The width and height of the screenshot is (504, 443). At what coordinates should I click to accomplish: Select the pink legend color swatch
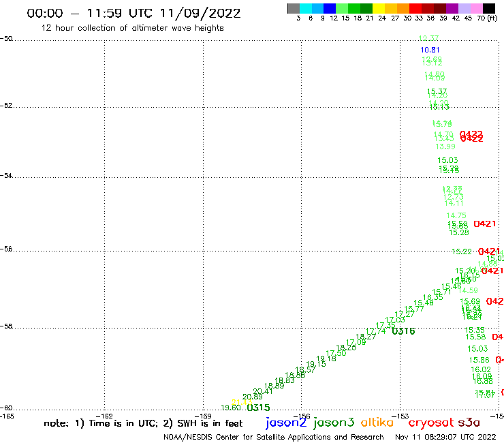point(476,8)
